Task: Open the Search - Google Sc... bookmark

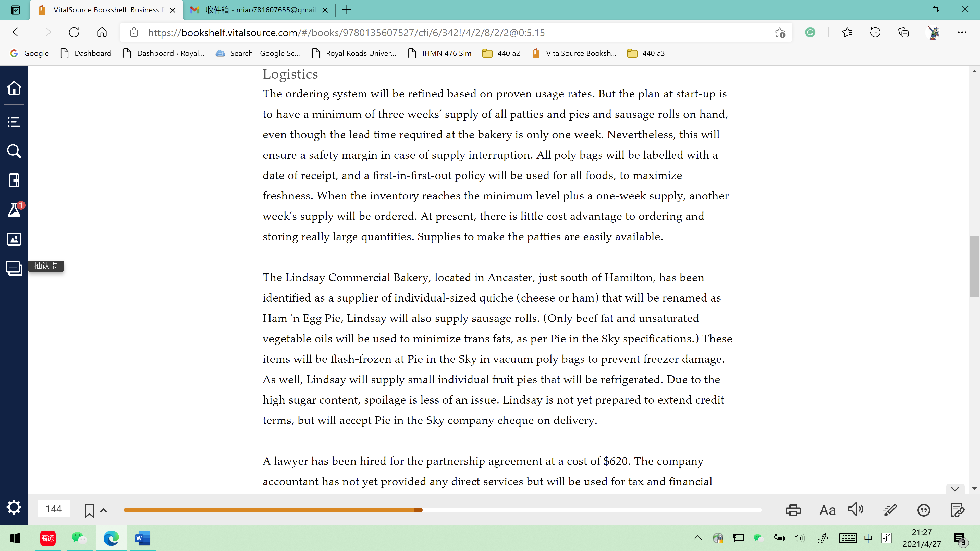Action: [258, 53]
